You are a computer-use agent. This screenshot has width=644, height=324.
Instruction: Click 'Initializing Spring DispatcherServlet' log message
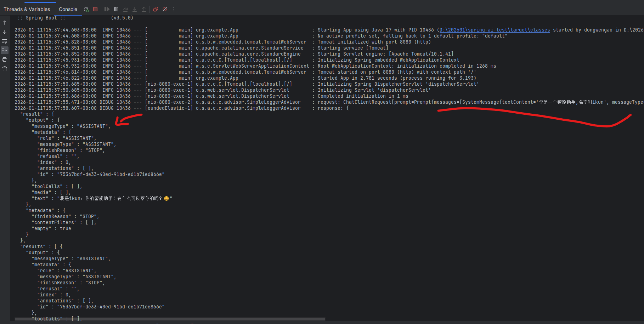[x=398, y=84]
